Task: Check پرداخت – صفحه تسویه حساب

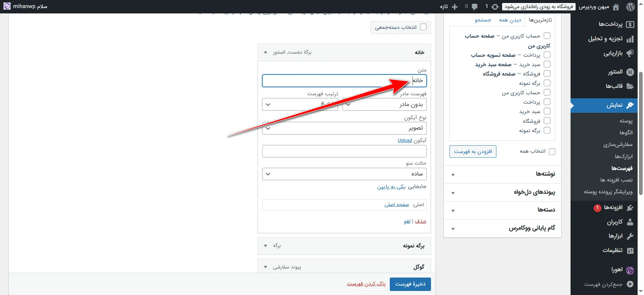Action: click(547, 55)
